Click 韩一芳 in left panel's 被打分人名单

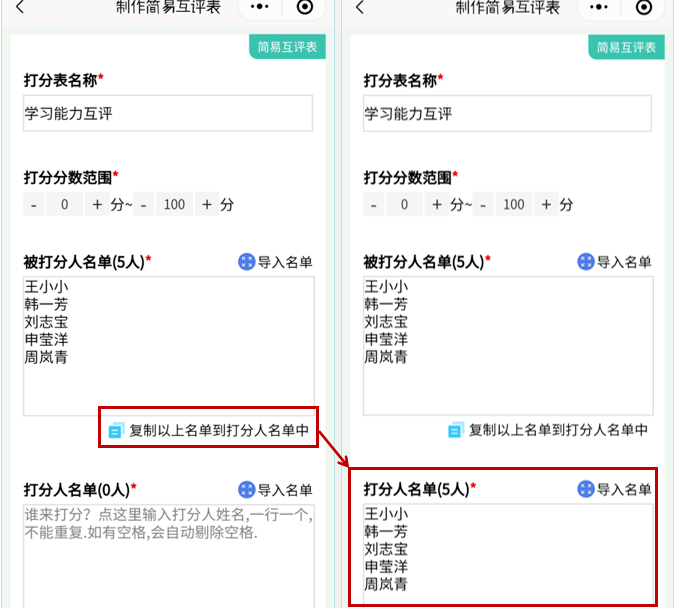pos(46,304)
